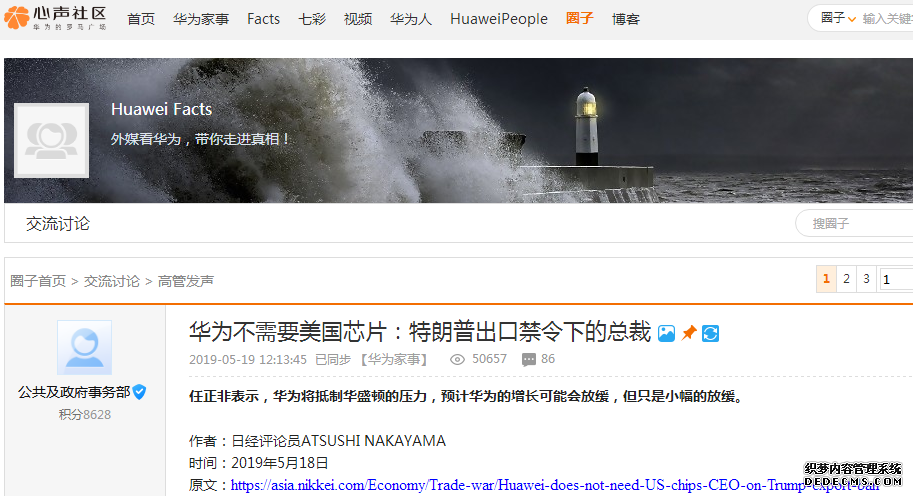Expand the 圈子 search scope dropdown
The width and height of the screenshot is (913, 496).
[x=838, y=18]
